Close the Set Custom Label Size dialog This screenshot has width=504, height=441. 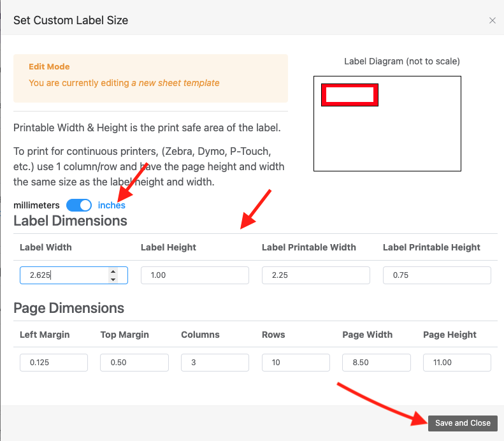click(492, 20)
